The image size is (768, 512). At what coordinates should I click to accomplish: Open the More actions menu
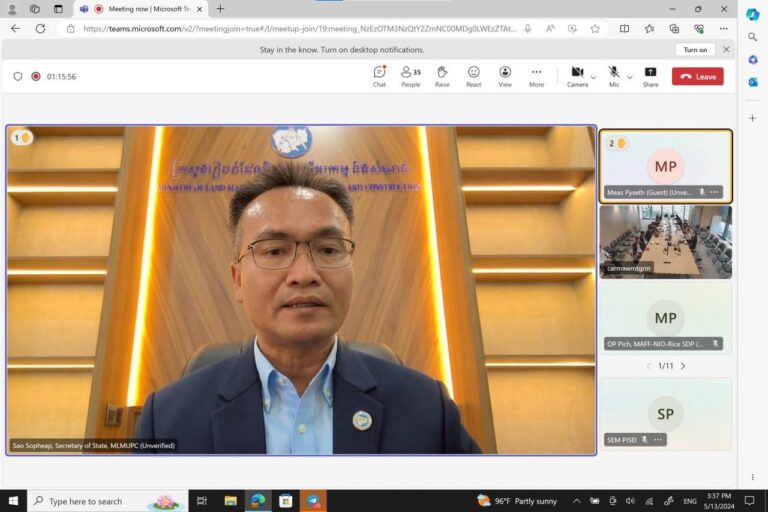coord(536,75)
